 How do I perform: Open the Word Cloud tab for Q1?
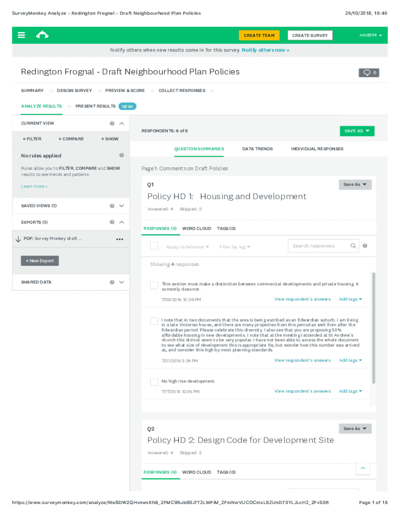(196, 229)
